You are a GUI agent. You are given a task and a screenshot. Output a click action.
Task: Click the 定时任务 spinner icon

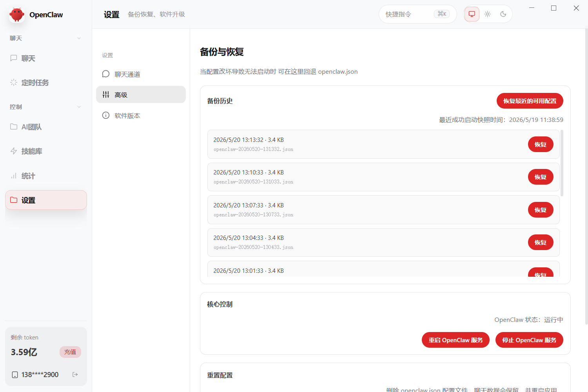coord(14,82)
